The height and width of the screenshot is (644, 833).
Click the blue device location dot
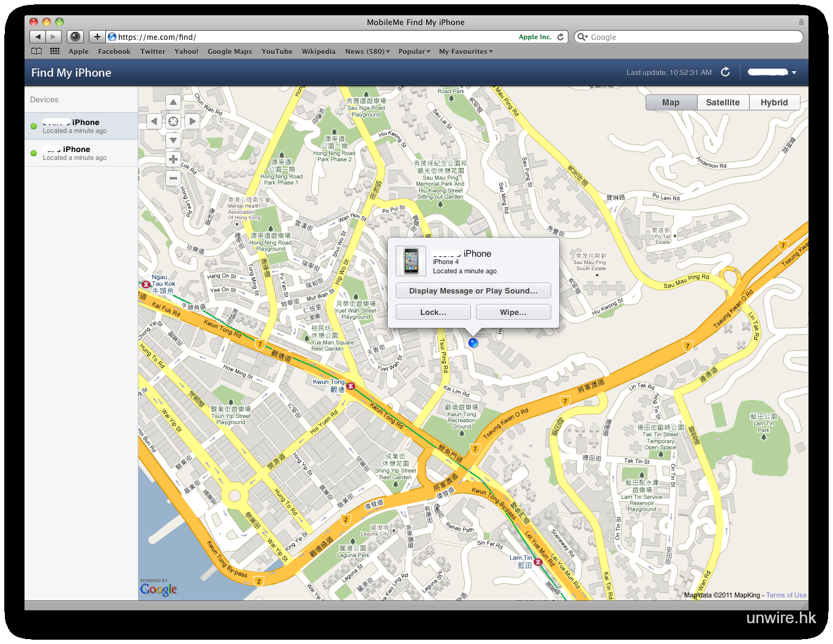pyautogui.click(x=473, y=343)
